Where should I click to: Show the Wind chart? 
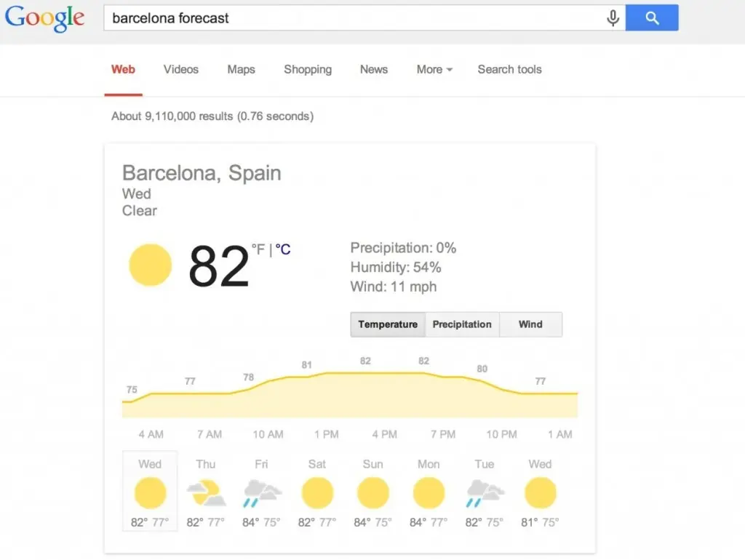click(x=530, y=324)
